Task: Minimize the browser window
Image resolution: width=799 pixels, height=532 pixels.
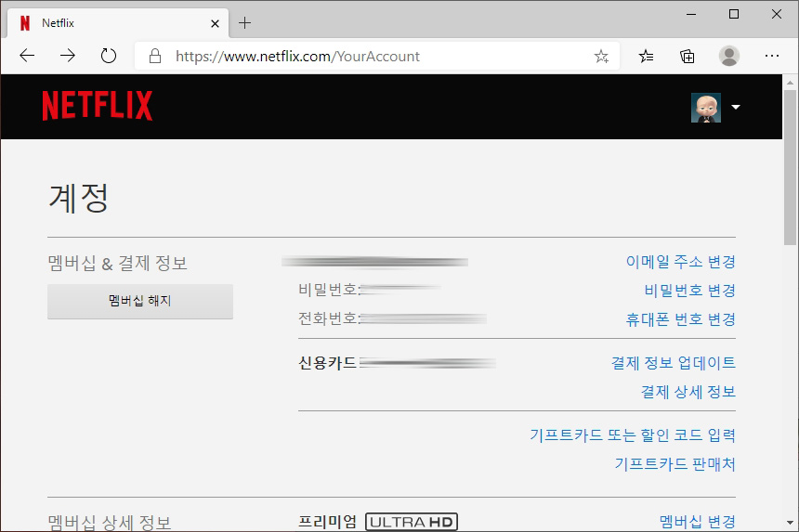Action: tap(691, 14)
